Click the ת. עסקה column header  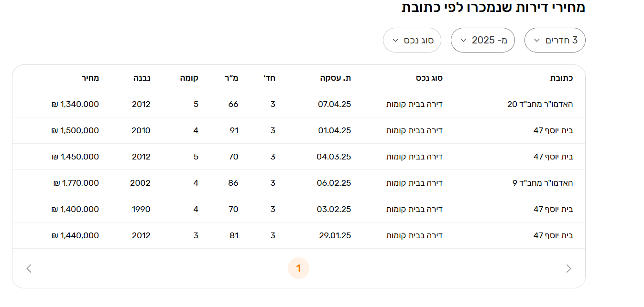[x=336, y=78]
